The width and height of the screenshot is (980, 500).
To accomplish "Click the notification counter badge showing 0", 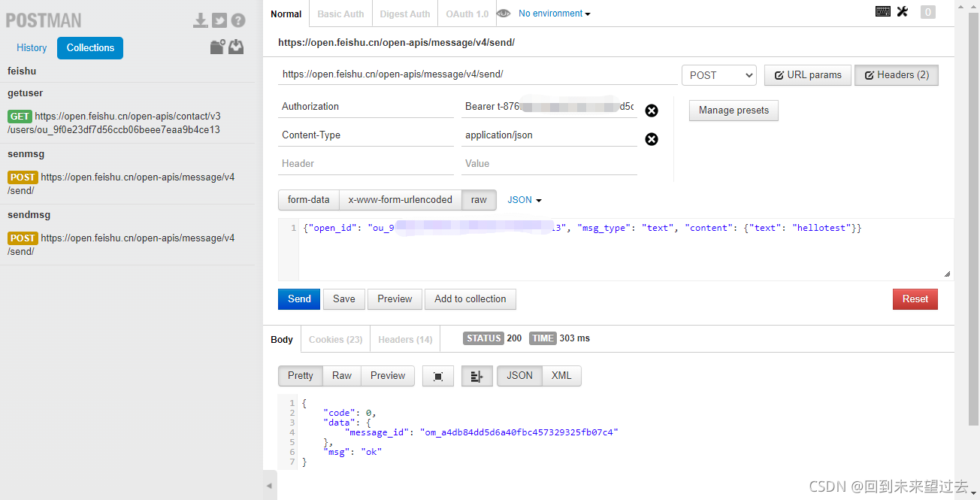I will pyautogui.click(x=928, y=12).
